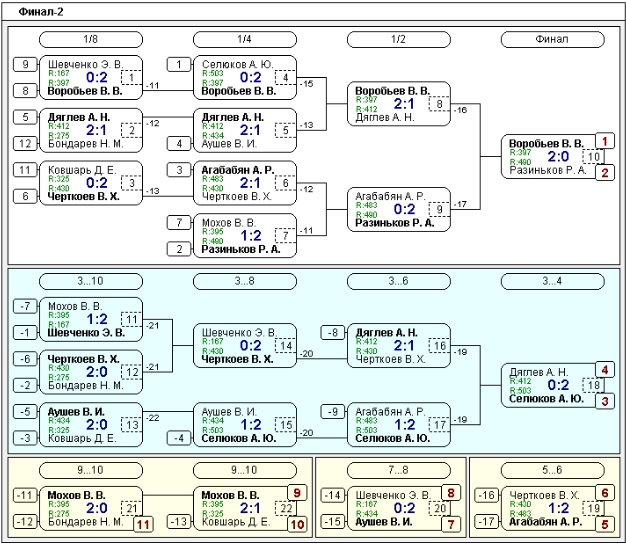Select the 2:0 score of Черткоев vs Бондарев
626x544 pixels.
tap(97, 372)
